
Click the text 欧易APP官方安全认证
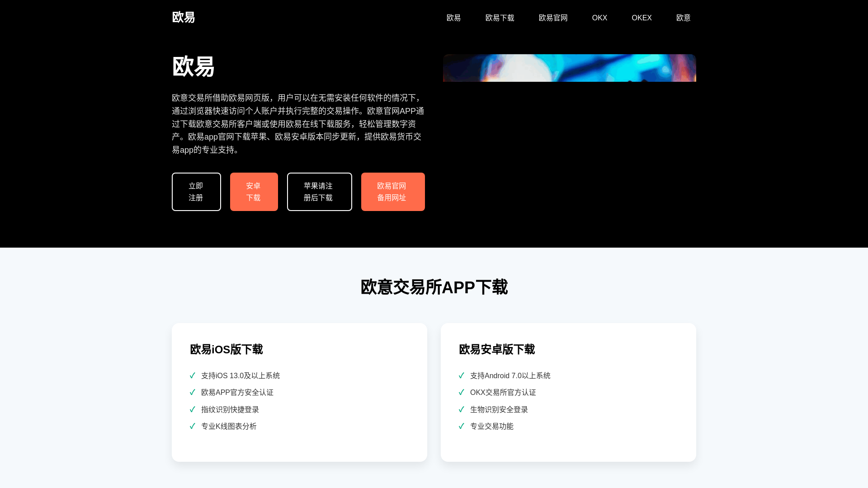[237, 392]
